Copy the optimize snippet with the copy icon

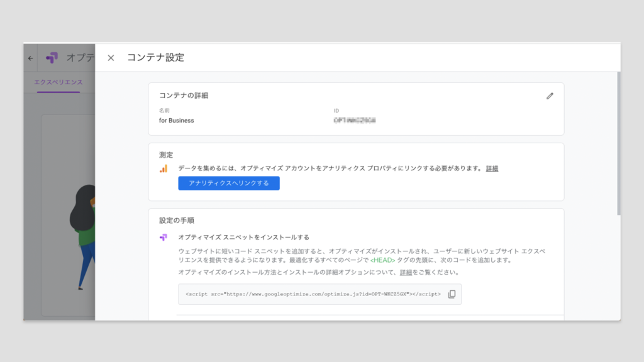[452, 294]
